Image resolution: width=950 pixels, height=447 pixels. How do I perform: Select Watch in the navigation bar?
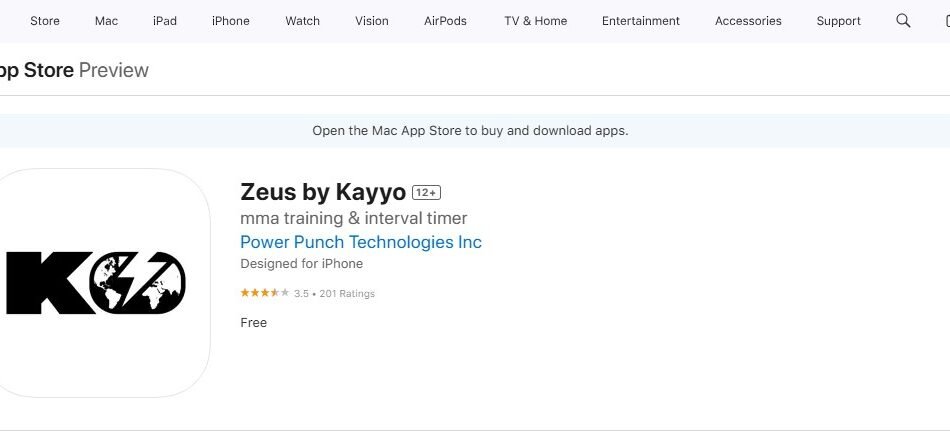point(302,21)
